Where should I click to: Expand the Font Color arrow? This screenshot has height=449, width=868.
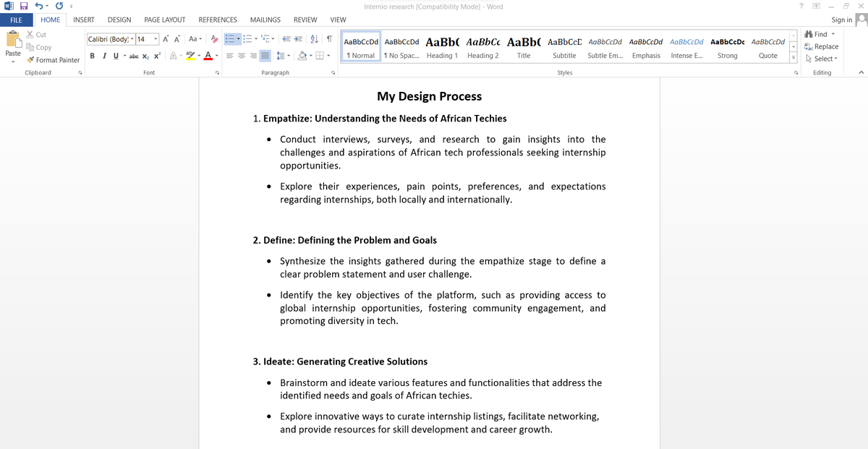coord(216,55)
